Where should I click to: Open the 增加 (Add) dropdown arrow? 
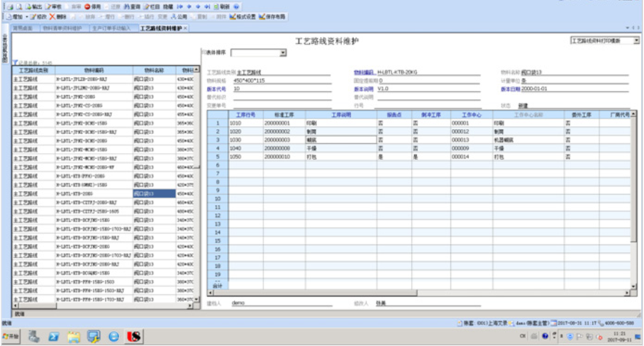pos(26,16)
